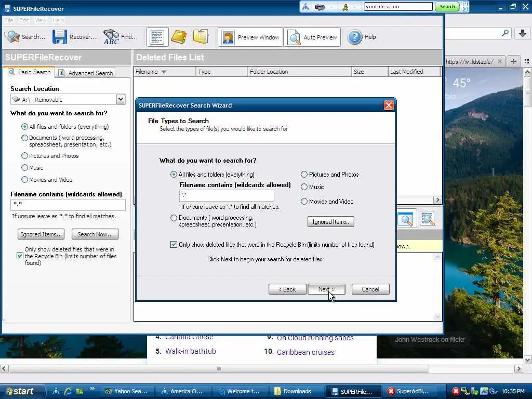Click the Find binoculars toolbar icon
The height and width of the screenshot is (399, 532).
pyautogui.click(x=111, y=37)
